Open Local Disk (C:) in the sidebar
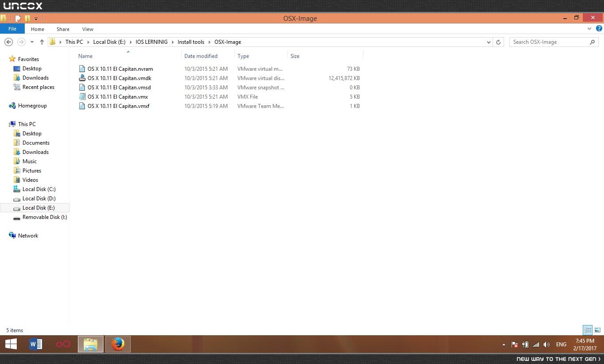The width and height of the screenshot is (604, 364). pyautogui.click(x=39, y=189)
